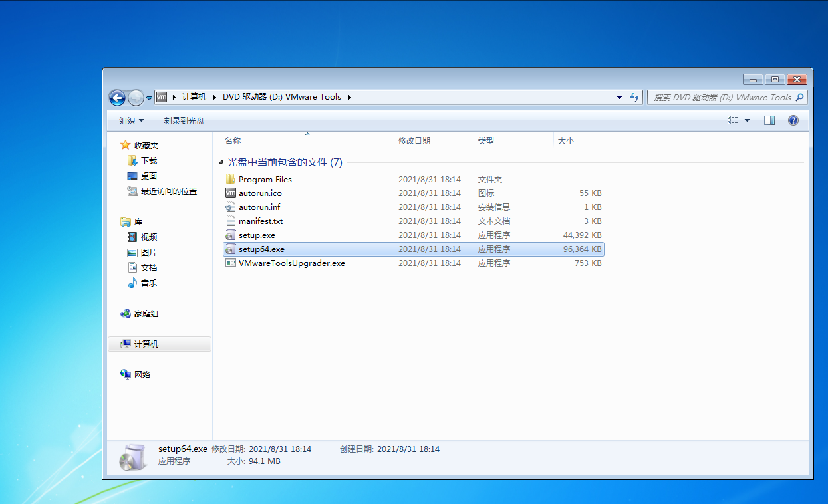Toggle the preview pane icon
Image resolution: width=828 pixels, height=504 pixels.
click(769, 120)
